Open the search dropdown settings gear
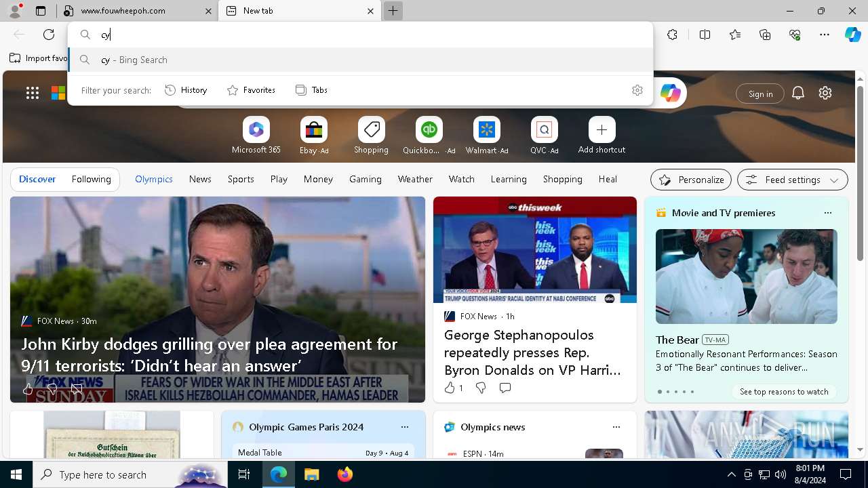The height and width of the screenshot is (488, 868). coord(637,90)
